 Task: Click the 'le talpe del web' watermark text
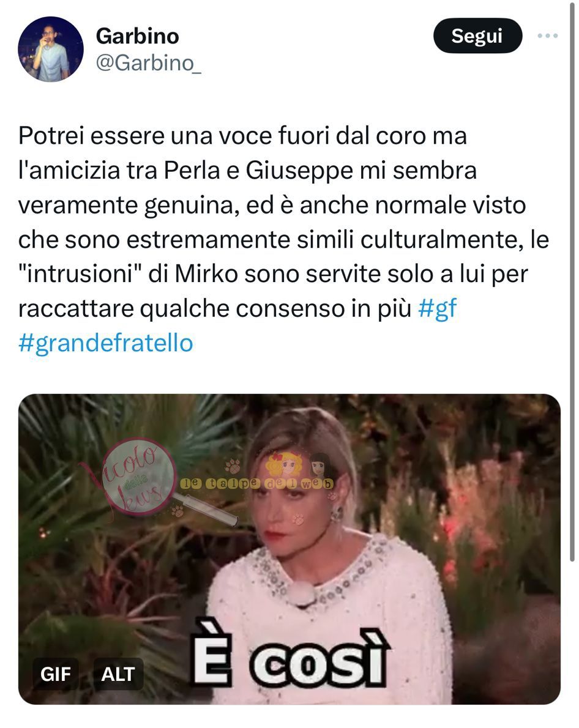click(257, 484)
